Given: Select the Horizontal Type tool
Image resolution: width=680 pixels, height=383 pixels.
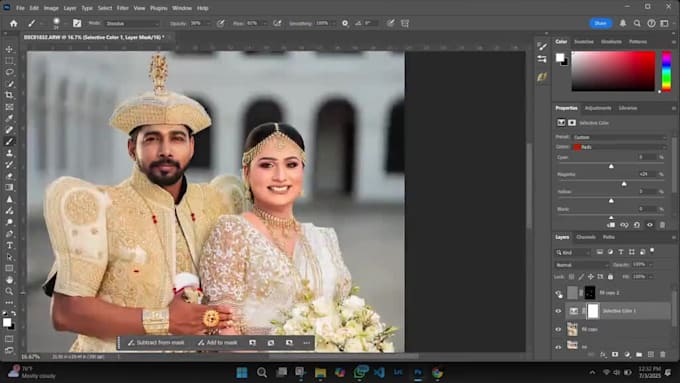Looking at the screenshot, I should click(9, 245).
